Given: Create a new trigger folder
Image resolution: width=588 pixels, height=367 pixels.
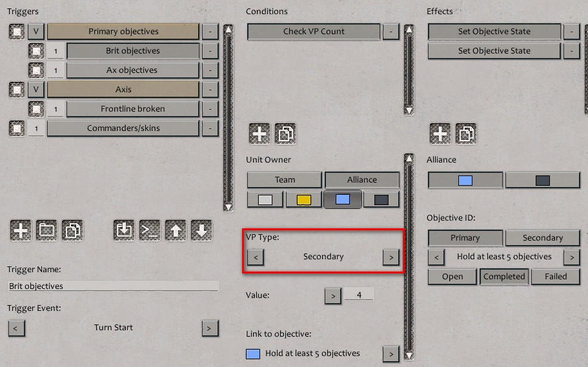Looking at the screenshot, I should pyautogui.click(x=46, y=230).
